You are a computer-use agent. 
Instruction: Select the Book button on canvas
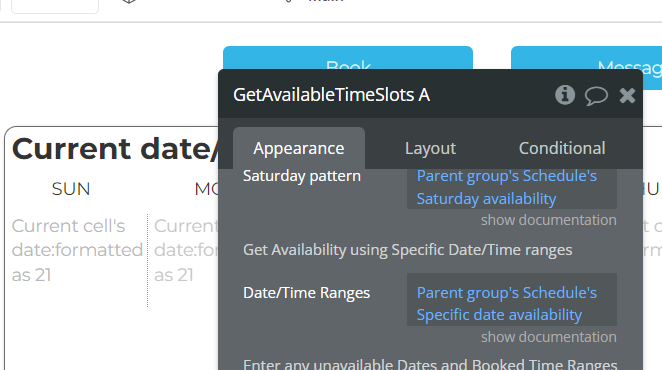coord(348,58)
